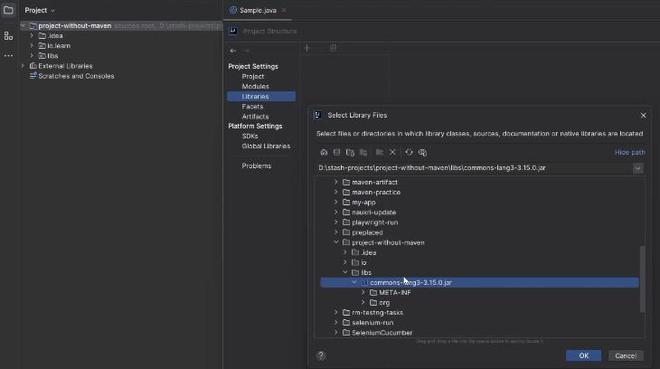The height and width of the screenshot is (369, 660).
Task: Expand the maven-artifact folder
Action: [336, 182]
